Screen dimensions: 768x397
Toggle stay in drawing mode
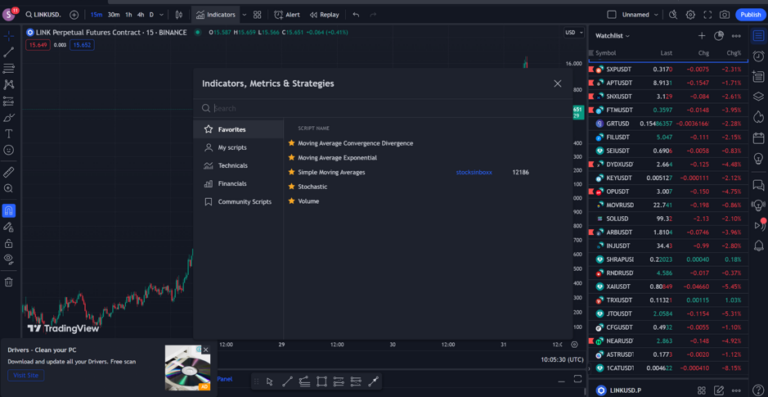coord(9,227)
